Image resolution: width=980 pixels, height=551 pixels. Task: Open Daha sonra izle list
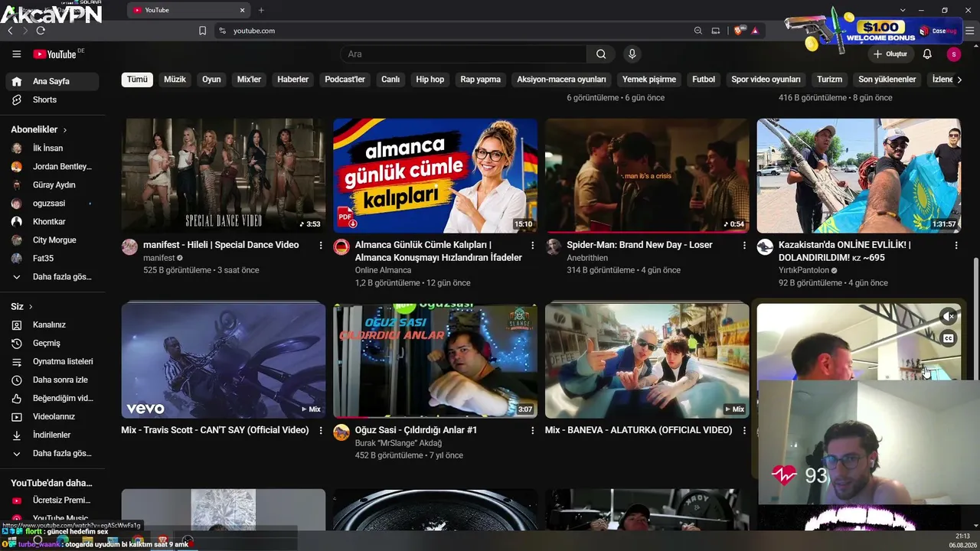click(54, 380)
